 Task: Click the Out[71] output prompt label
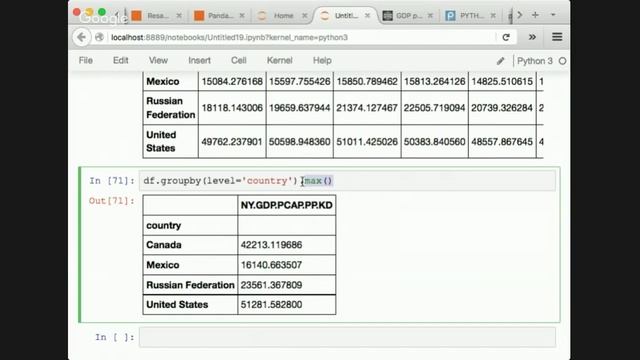(111, 201)
